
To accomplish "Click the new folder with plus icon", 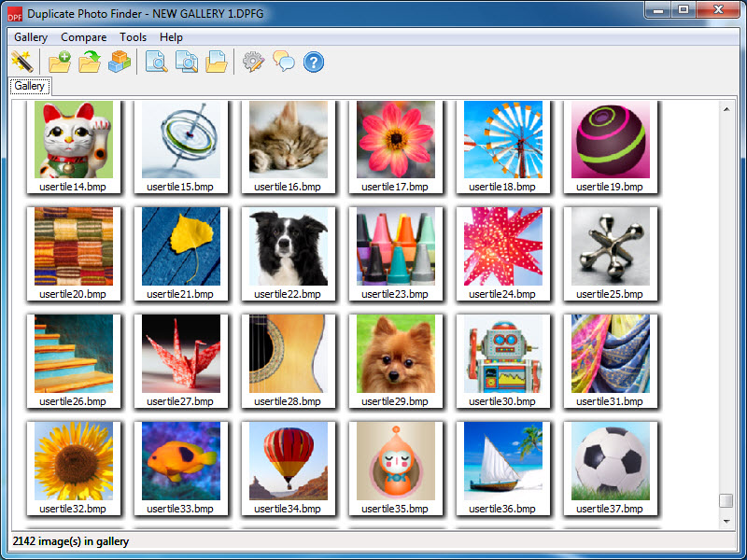I will (x=60, y=63).
